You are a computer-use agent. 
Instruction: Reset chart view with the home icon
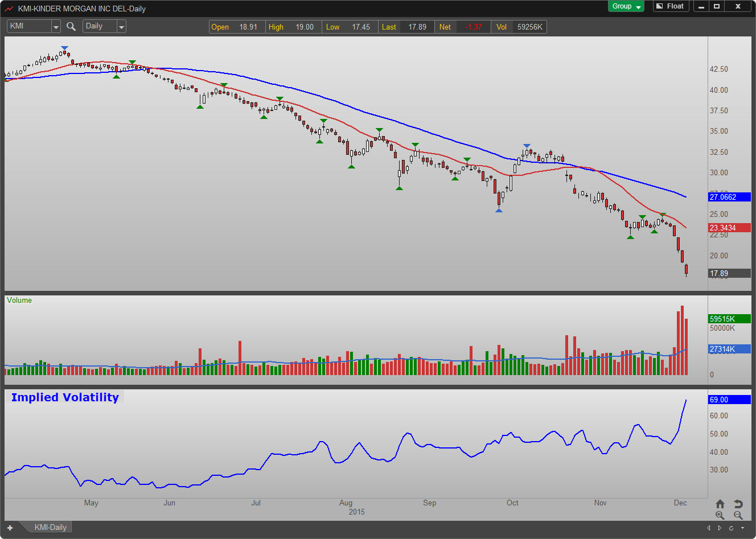720,504
